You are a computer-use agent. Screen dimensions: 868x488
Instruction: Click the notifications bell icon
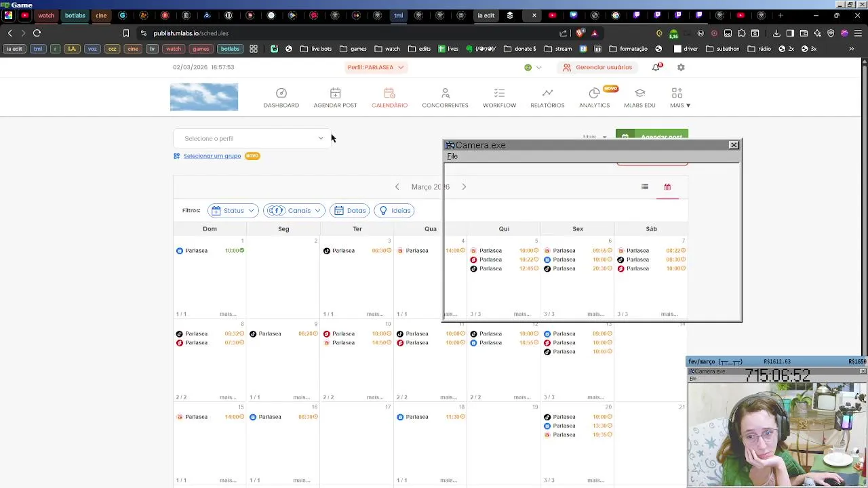pyautogui.click(x=656, y=67)
